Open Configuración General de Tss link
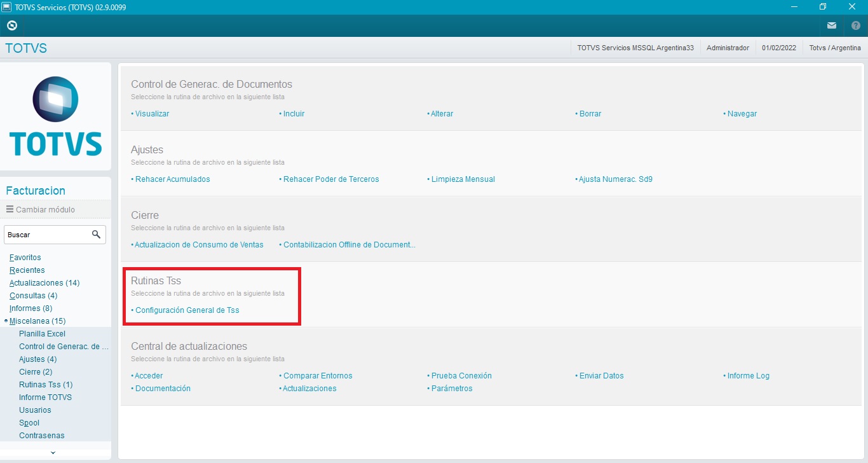Viewport: 868px width, 463px height. click(187, 310)
